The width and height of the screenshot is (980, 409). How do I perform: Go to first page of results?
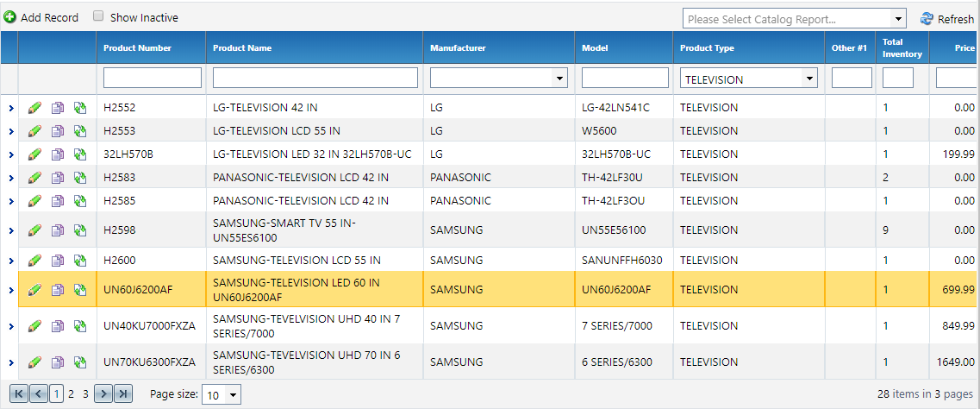pos(19,394)
